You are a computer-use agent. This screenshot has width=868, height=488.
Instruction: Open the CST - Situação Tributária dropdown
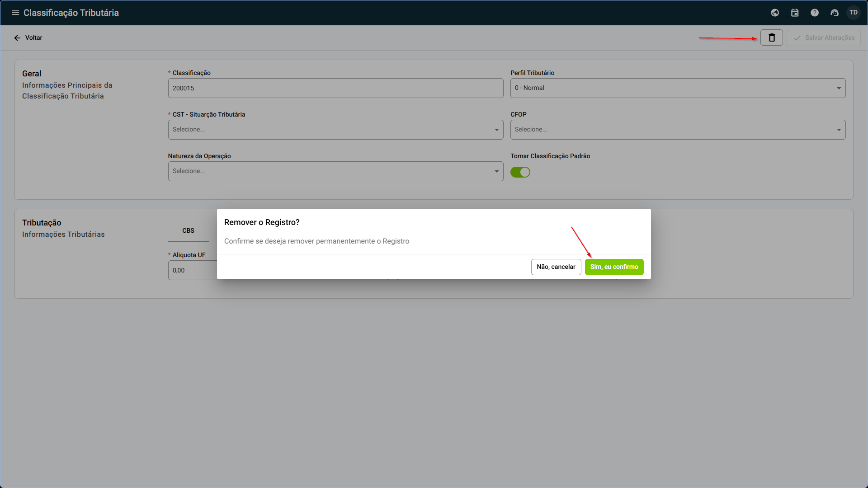point(335,130)
